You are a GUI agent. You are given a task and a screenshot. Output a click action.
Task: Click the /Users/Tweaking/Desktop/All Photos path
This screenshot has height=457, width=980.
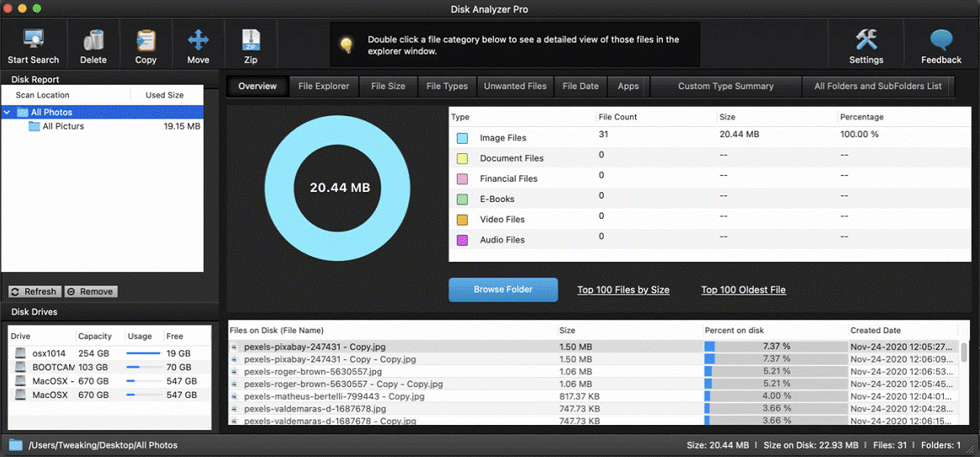(103, 446)
